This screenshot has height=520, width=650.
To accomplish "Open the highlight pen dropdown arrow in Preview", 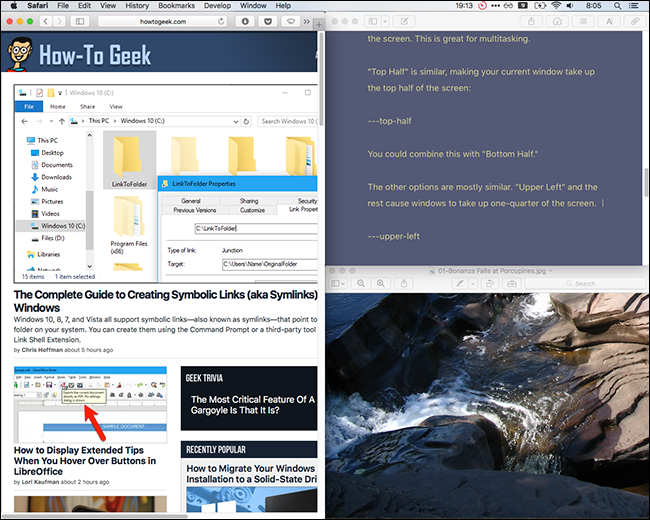I will pos(473,283).
